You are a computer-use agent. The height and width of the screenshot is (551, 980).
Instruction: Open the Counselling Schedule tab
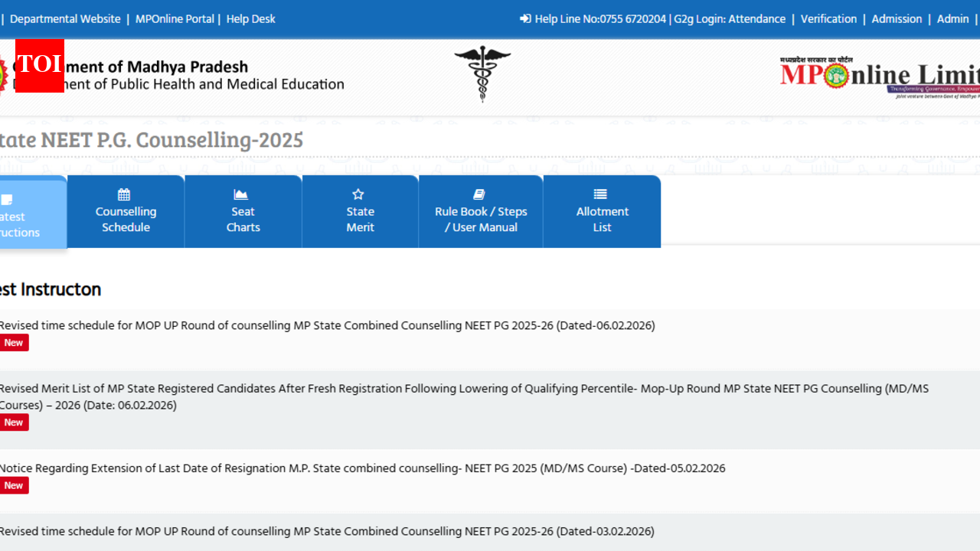coord(126,219)
